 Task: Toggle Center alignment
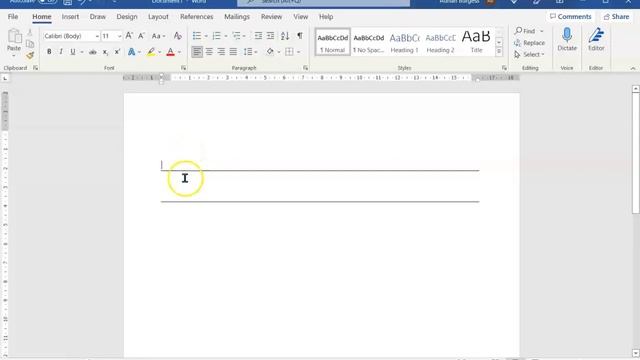[x=209, y=52]
